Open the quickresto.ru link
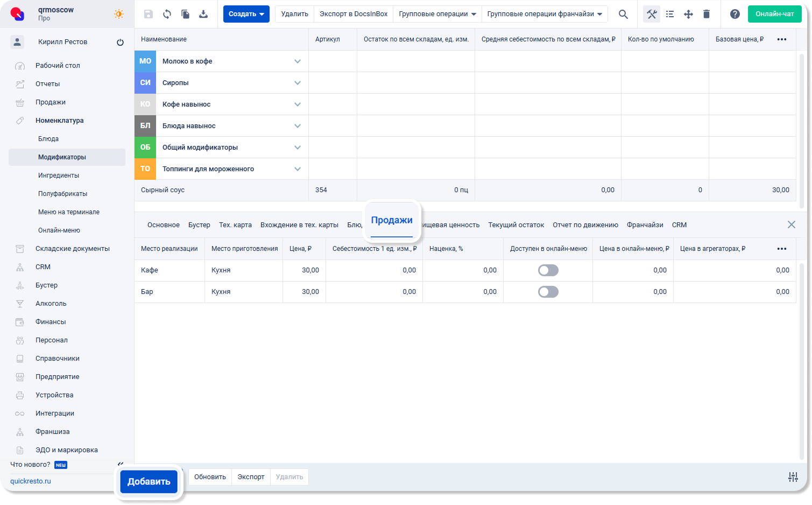The image size is (812, 505). pos(31,481)
